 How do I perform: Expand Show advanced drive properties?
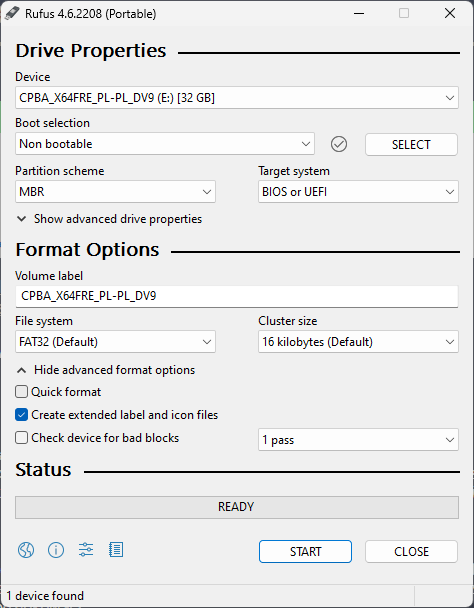109,219
